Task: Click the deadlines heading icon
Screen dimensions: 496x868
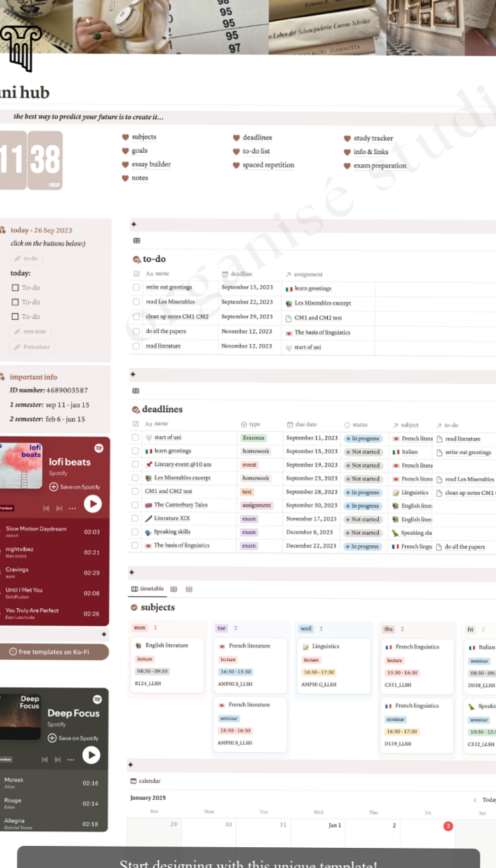Action: [136, 409]
